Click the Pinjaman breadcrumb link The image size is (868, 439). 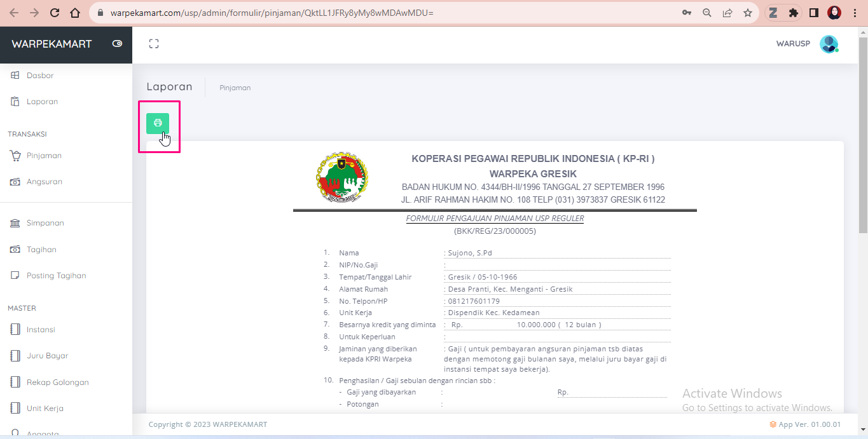(235, 88)
